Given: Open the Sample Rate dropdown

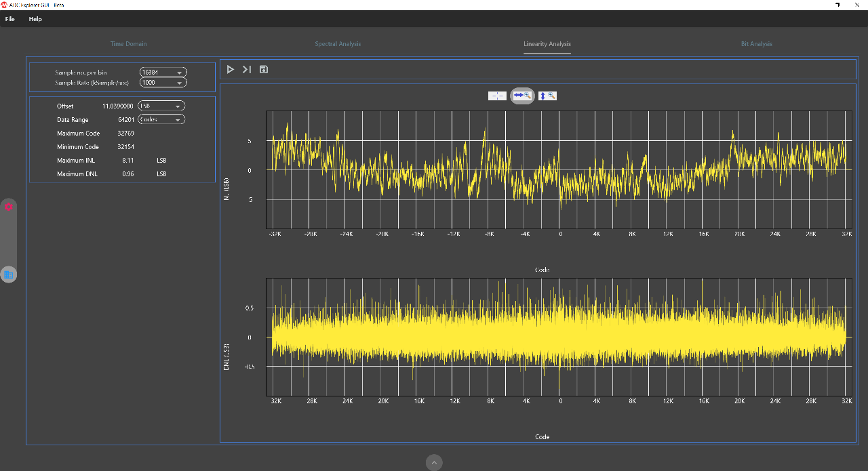Looking at the screenshot, I should click(x=163, y=83).
